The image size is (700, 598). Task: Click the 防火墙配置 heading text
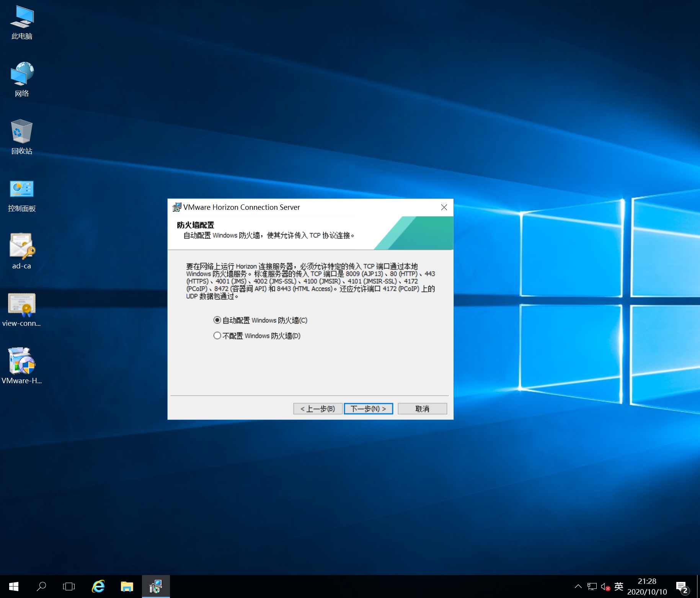pyautogui.click(x=195, y=225)
